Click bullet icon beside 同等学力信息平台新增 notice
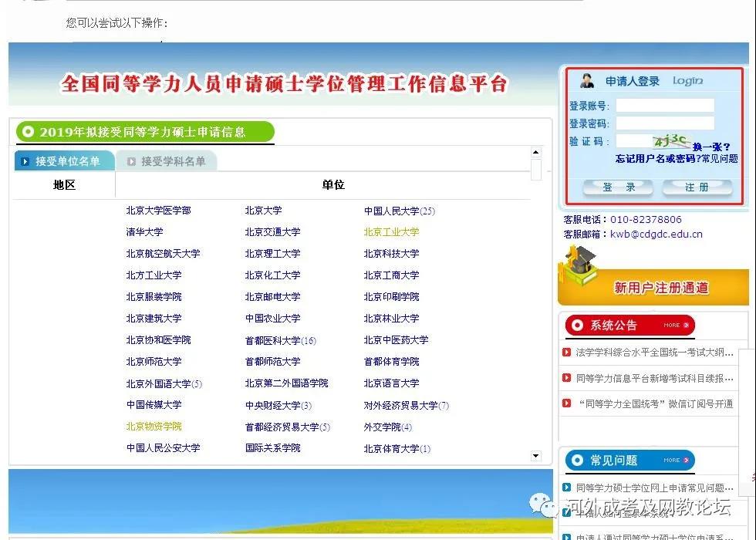The height and width of the screenshot is (540, 756). coord(567,378)
